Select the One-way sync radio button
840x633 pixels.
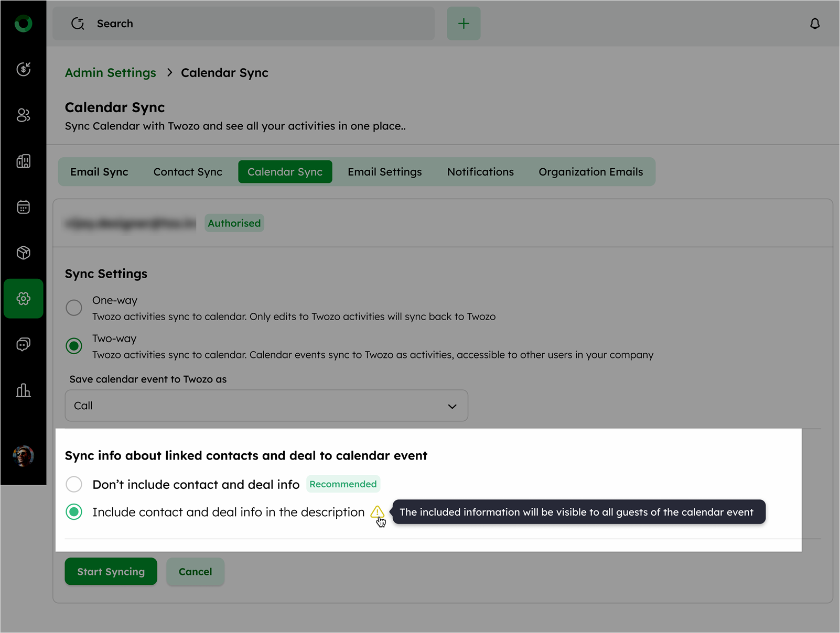click(x=74, y=308)
